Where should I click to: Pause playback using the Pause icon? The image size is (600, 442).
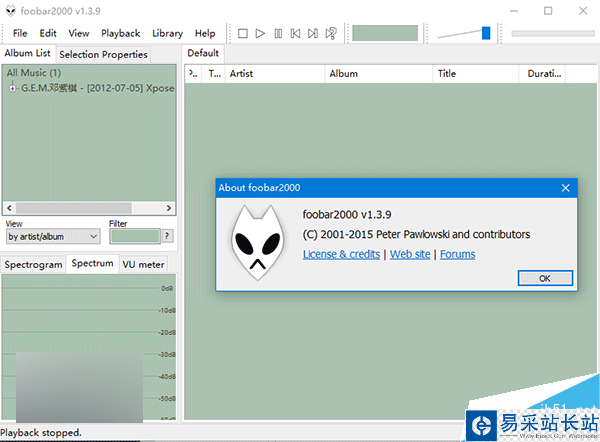[278, 34]
